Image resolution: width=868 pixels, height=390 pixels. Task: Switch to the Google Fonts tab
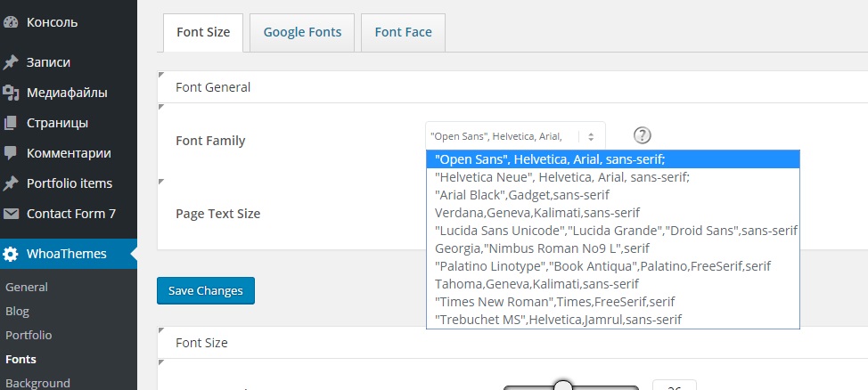[302, 32]
